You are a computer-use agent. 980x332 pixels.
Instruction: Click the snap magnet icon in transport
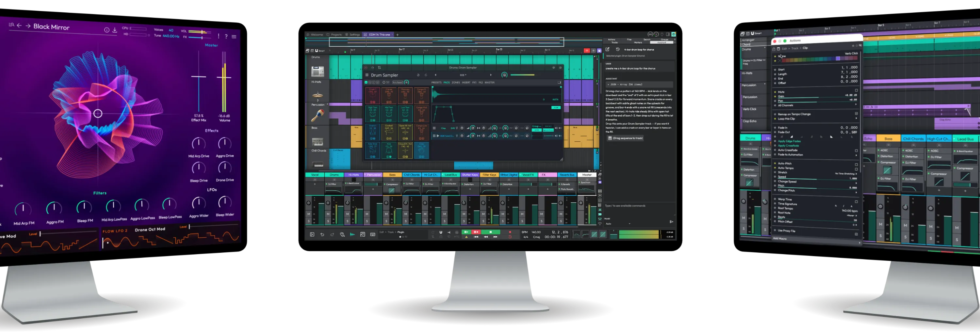pyautogui.click(x=441, y=232)
